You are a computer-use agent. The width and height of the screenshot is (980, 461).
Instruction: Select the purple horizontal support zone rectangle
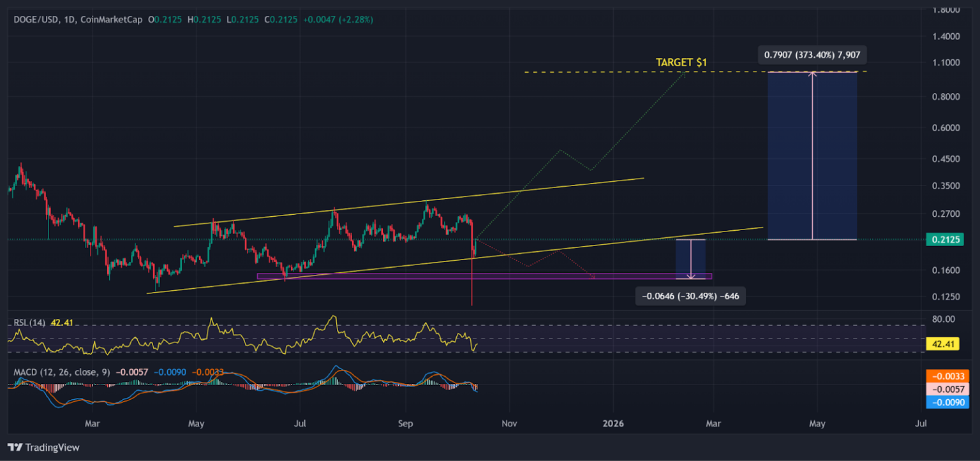[383, 276]
